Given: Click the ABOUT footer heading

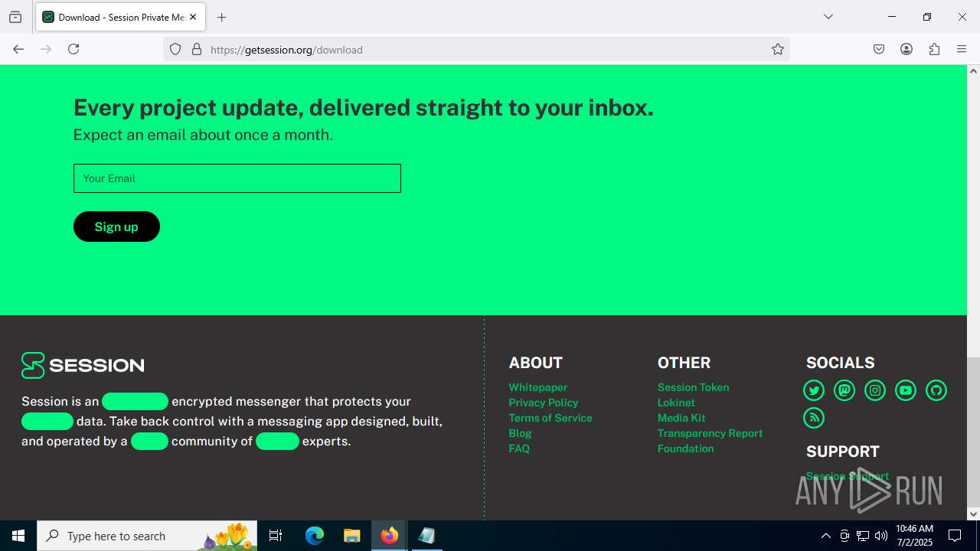Looking at the screenshot, I should (536, 363).
